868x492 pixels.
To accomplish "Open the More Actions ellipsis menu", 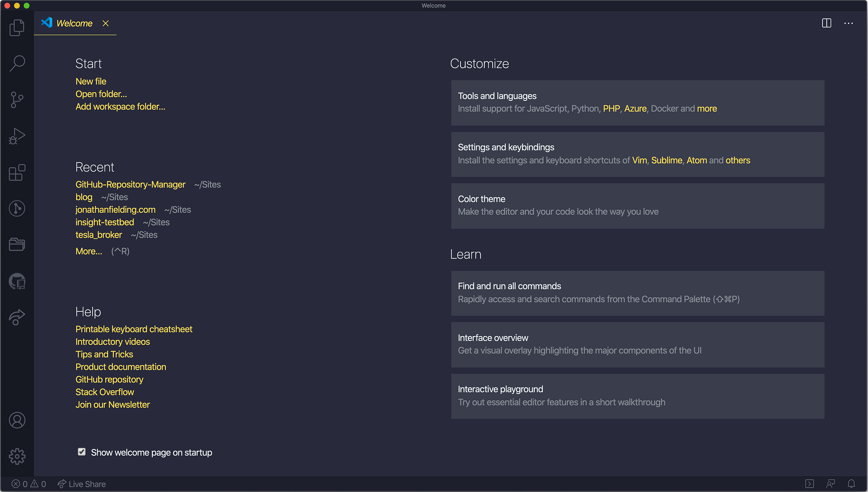I will pyautogui.click(x=848, y=23).
